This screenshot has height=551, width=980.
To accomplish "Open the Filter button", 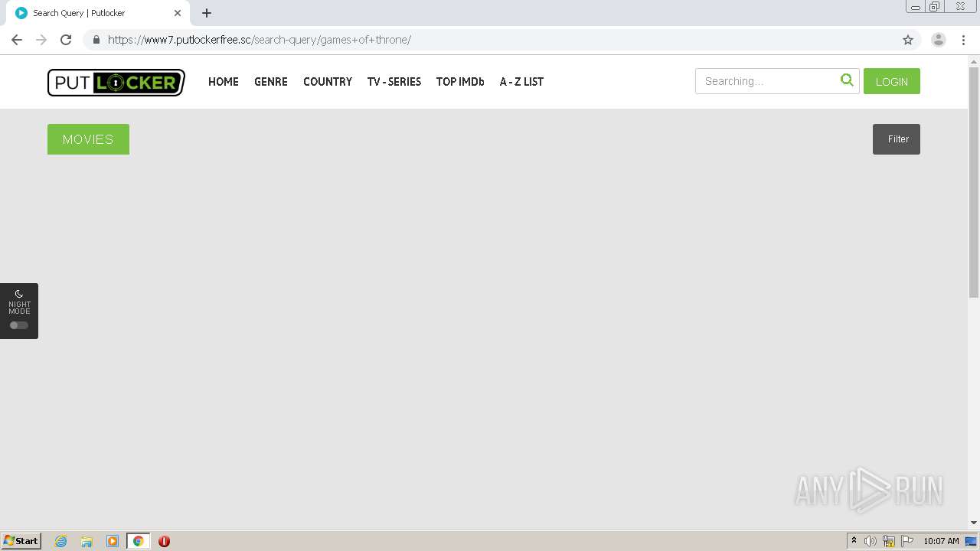I will pos(897,139).
